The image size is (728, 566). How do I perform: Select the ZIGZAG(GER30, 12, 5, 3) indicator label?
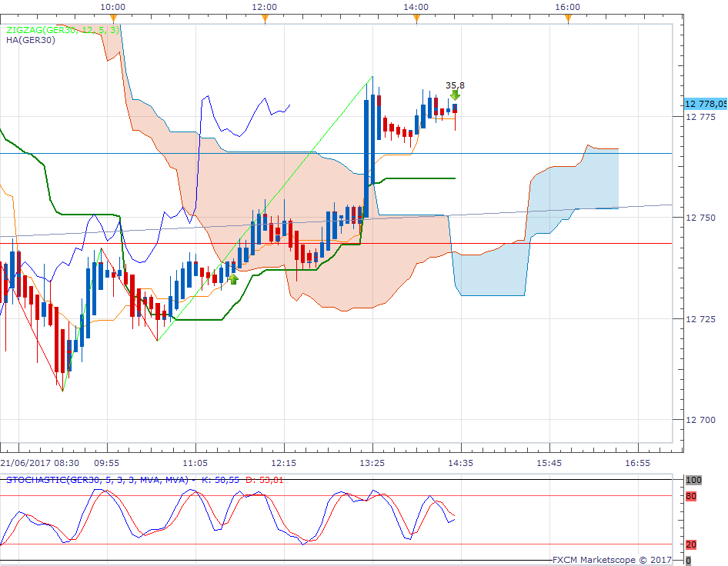62,30
